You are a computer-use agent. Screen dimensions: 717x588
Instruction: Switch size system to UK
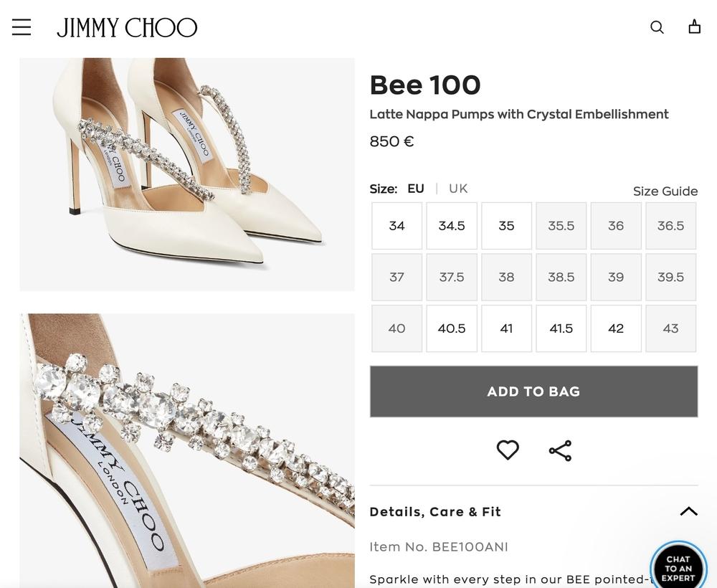(x=458, y=189)
